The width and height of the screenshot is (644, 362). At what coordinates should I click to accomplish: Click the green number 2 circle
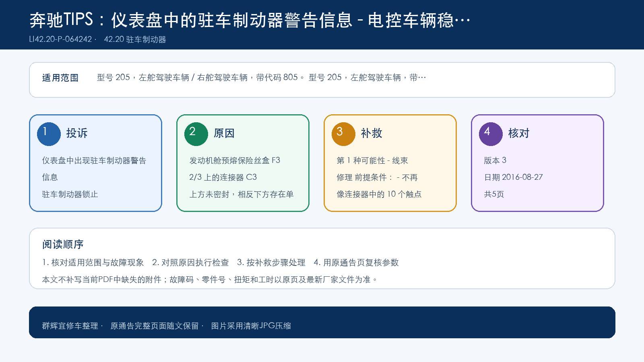(196, 134)
